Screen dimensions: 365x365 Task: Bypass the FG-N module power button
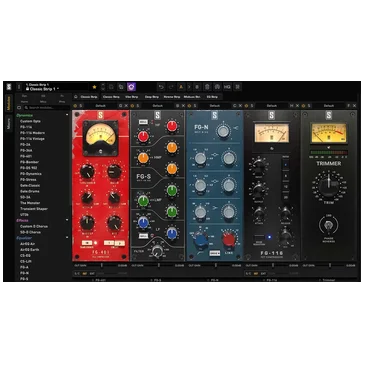[189, 106]
